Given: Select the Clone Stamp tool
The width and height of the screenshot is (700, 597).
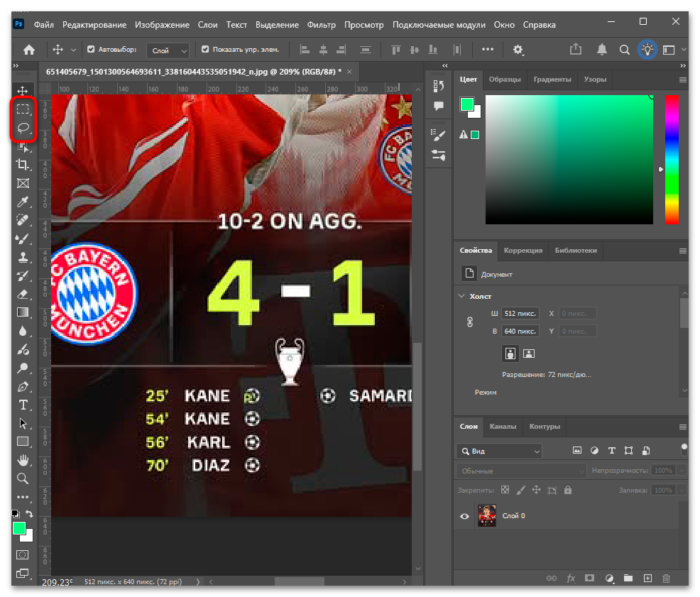Looking at the screenshot, I should [x=23, y=257].
